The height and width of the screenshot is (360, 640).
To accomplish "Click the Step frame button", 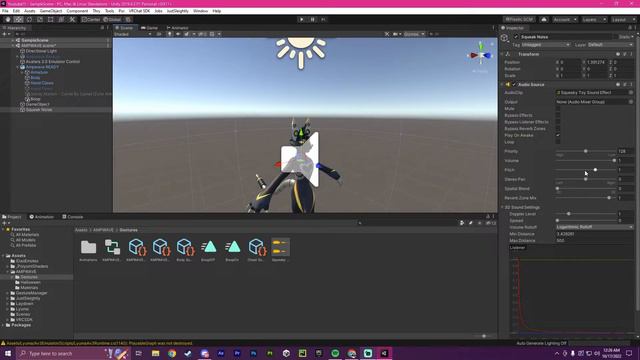I will point(323,19).
